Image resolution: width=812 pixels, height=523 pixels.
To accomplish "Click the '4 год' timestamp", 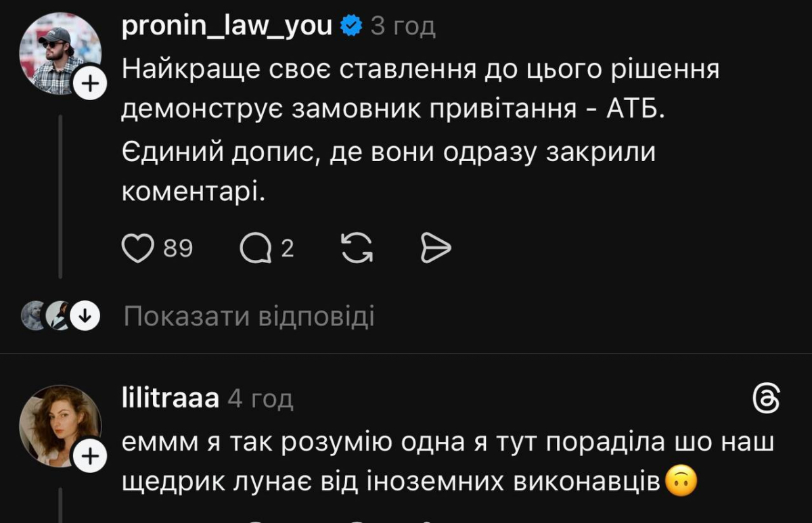I will (260, 400).
